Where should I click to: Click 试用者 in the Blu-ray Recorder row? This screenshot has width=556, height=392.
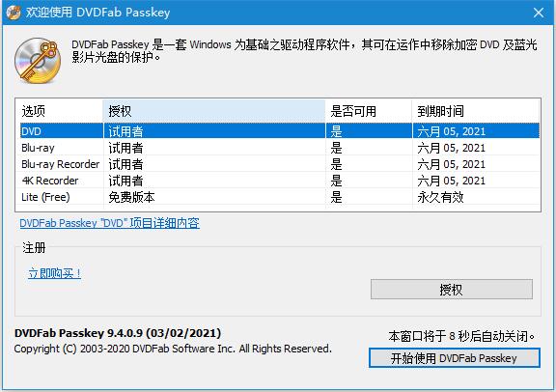125,164
